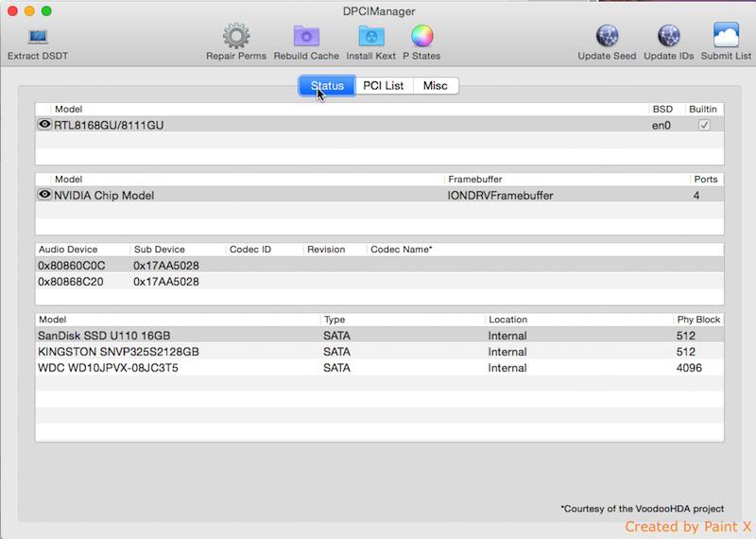Viewport: 756px width, 539px height.
Task: Select the Status tab
Action: click(327, 86)
